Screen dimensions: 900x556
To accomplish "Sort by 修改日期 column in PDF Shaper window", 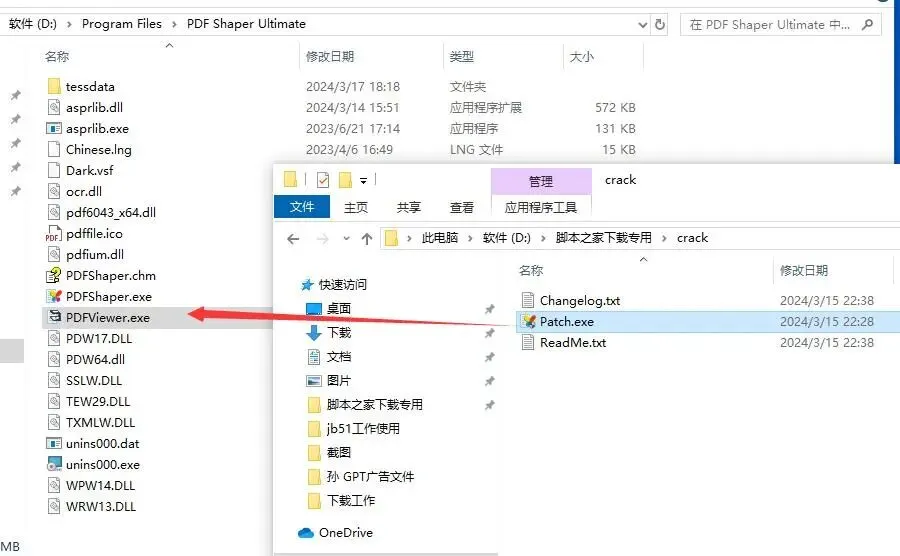I will (329, 56).
